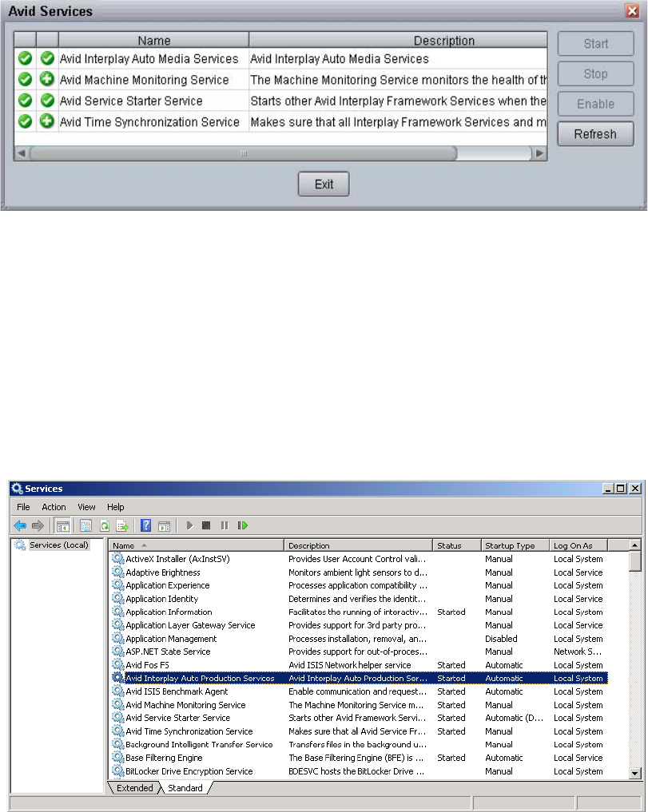Select Avid Service Starter Service in Avid Services

(x=280, y=101)
